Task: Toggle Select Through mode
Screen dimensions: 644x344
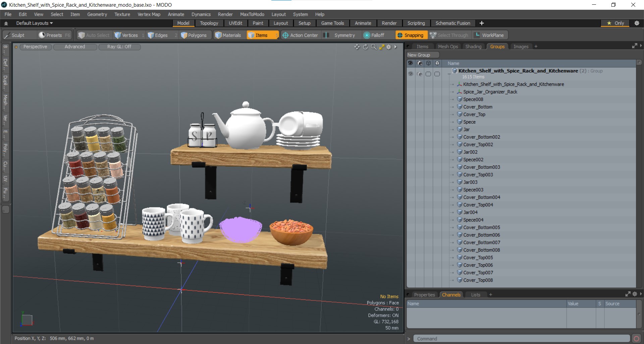Action: point(449,35)
